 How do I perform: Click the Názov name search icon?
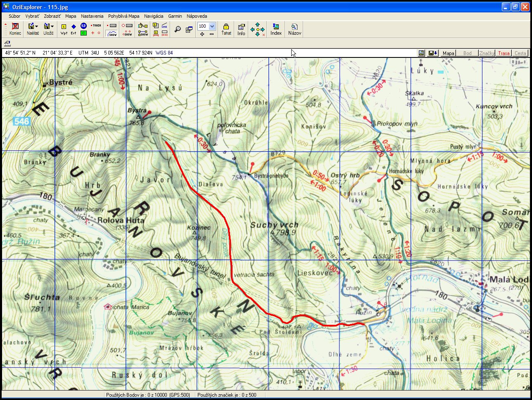294,29
